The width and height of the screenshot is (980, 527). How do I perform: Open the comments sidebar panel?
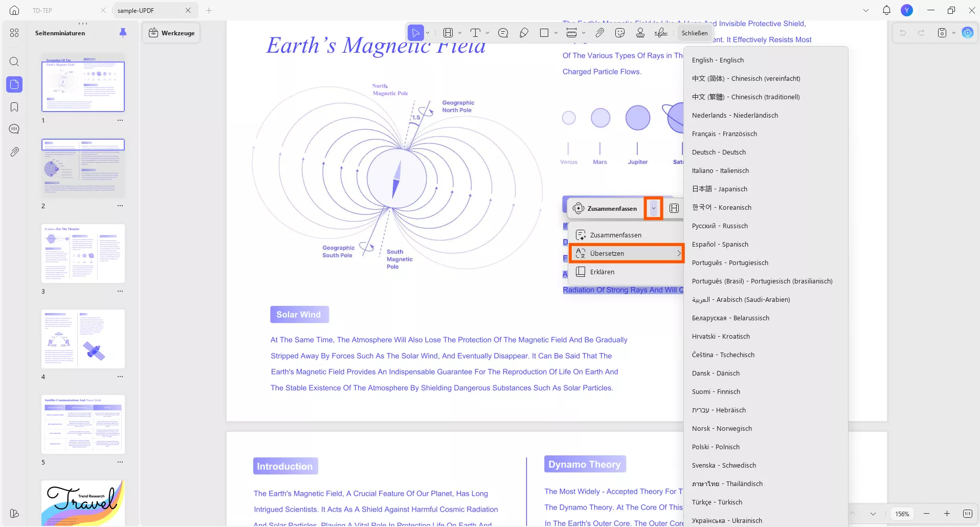[14, 129]
